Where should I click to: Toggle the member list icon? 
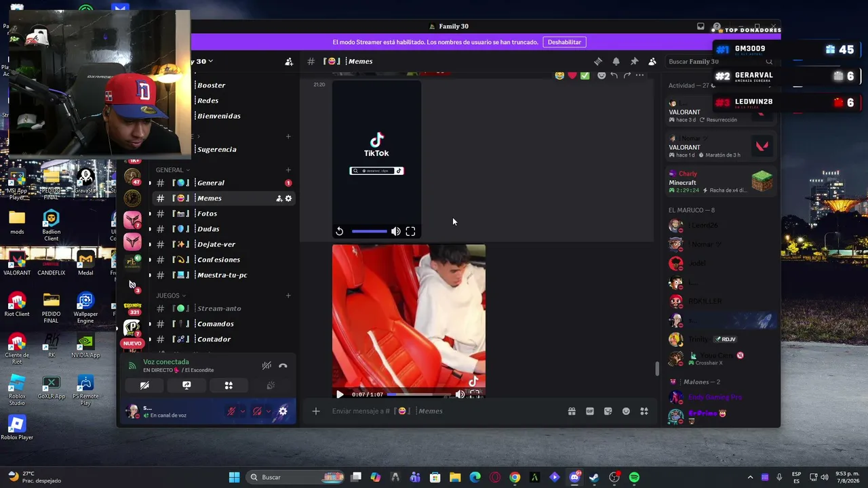tap(652, 62)
